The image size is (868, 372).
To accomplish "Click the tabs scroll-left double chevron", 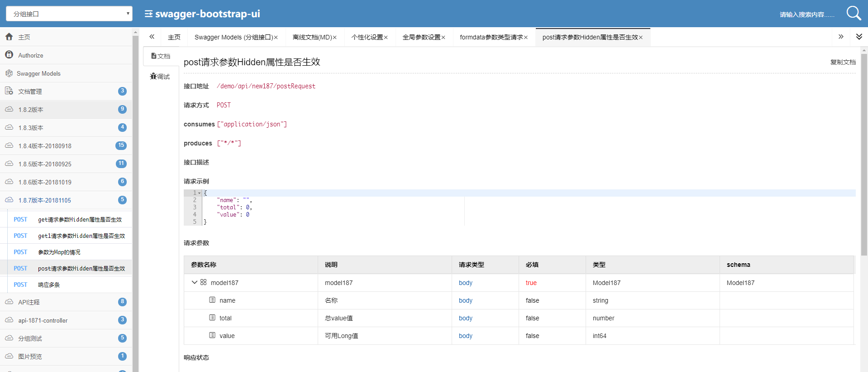I will pyautogui.click(x=152, y=37).
